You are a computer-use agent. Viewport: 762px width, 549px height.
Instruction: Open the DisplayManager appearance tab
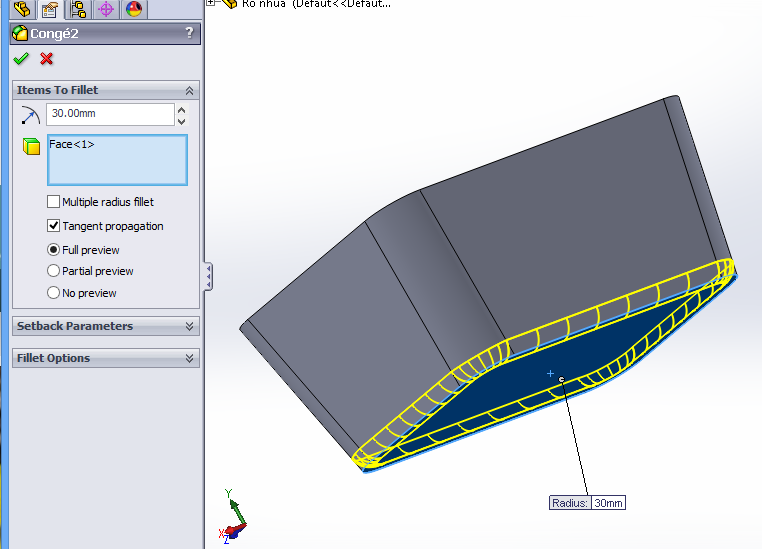pos(134,10)
